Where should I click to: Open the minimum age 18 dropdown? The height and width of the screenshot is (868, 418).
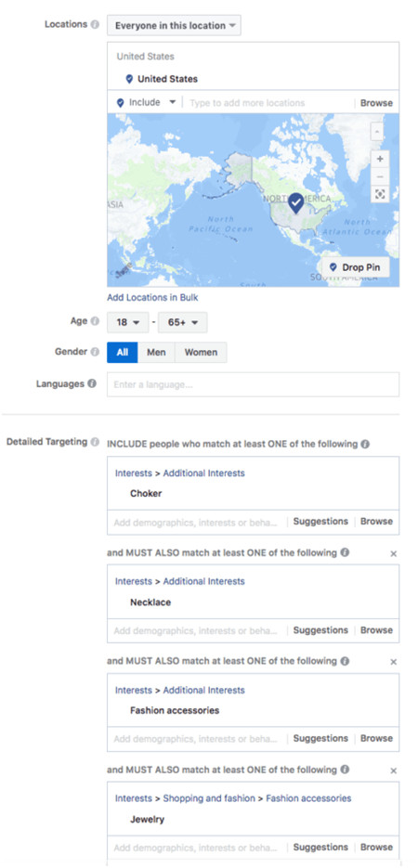128,322
